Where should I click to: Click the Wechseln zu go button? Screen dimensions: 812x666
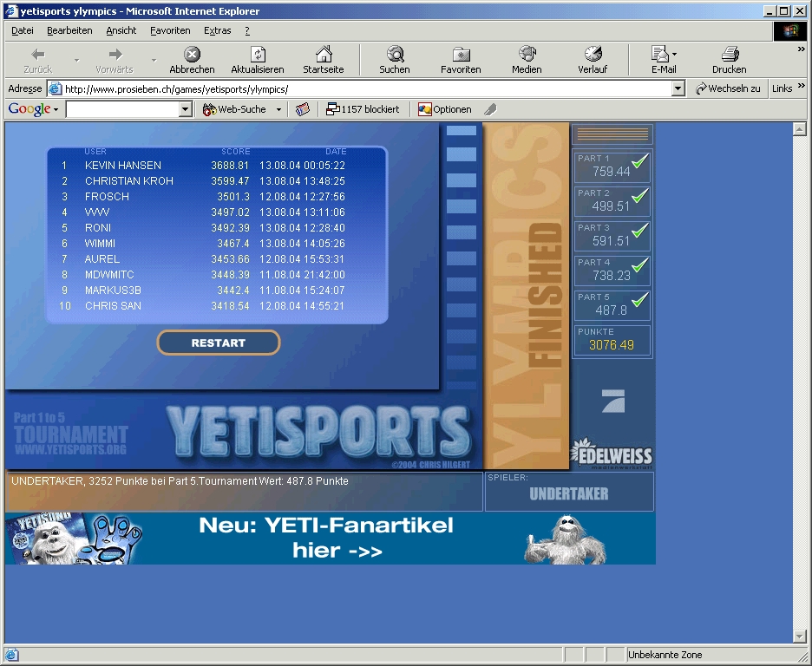pos(728,88)
